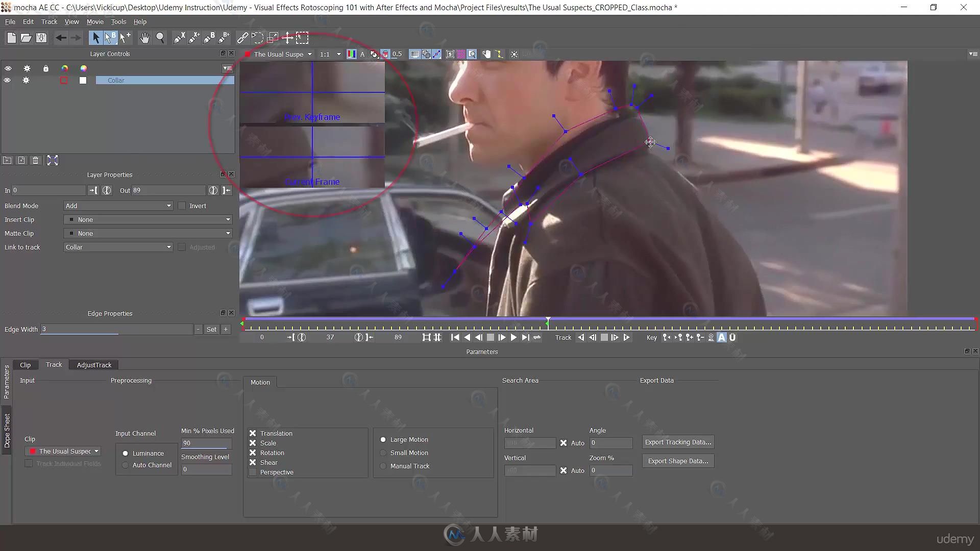
Task: Open the Track tab panel
Action: pos(53,365)
